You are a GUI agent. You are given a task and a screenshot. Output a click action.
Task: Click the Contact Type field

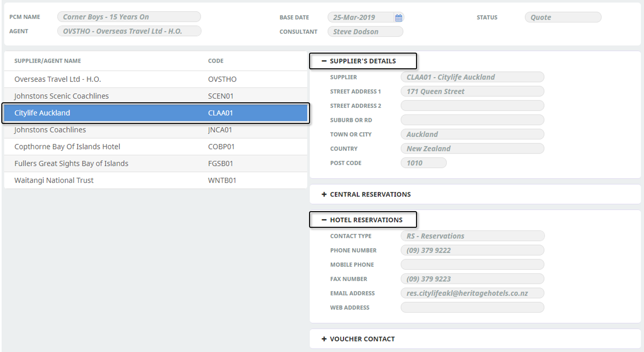click(x=472, y=236)
